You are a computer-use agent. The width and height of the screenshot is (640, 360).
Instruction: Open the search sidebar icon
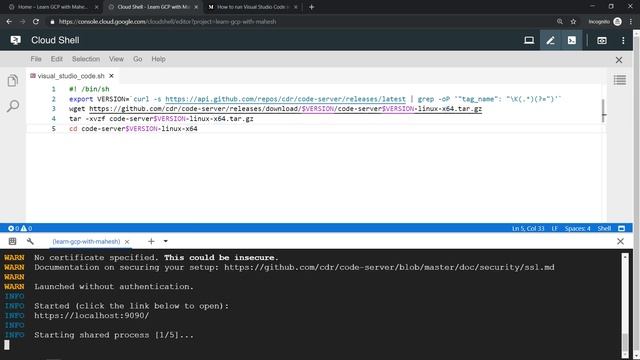13,106
